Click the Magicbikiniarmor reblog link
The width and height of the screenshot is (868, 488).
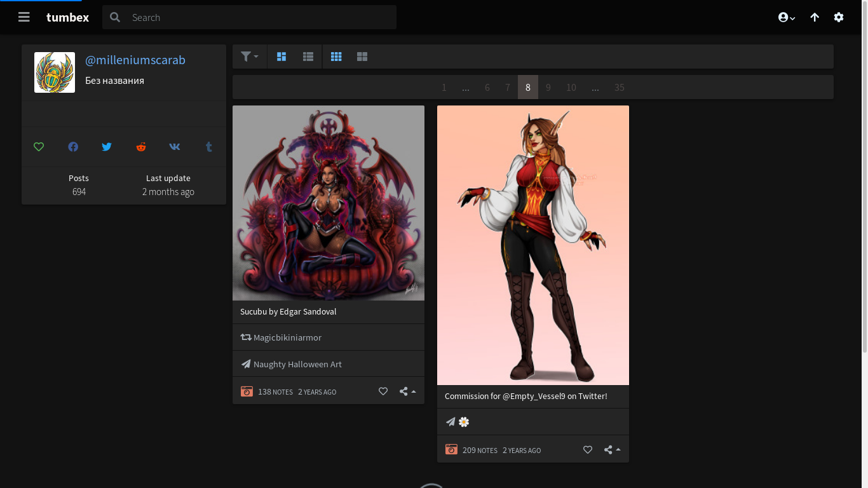(287, 337)
